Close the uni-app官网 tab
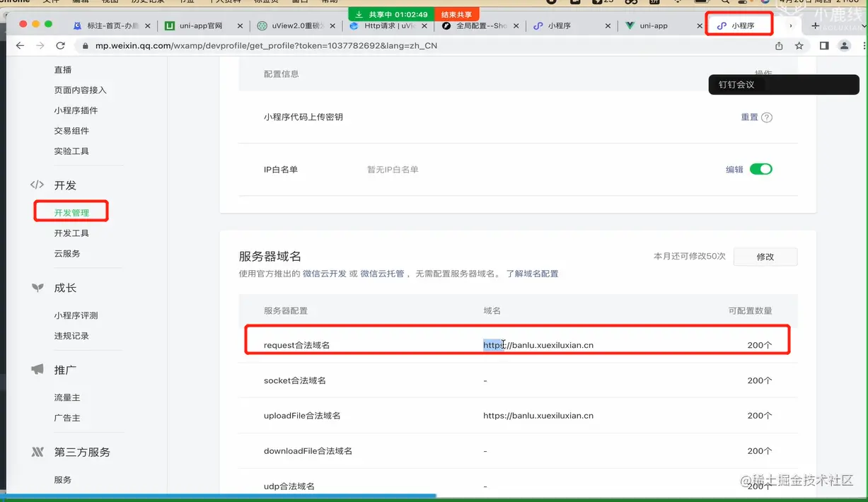The height and width of the screenshot is (502, 868). (x=240, y=26)
